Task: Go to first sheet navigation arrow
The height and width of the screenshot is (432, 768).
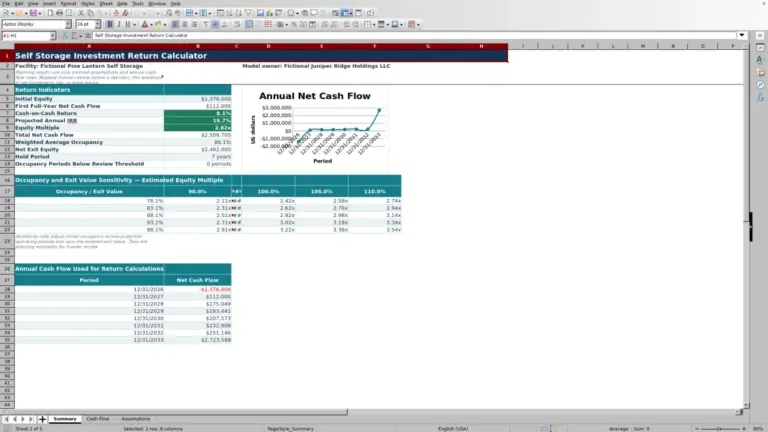Action: tap(6, 419)
